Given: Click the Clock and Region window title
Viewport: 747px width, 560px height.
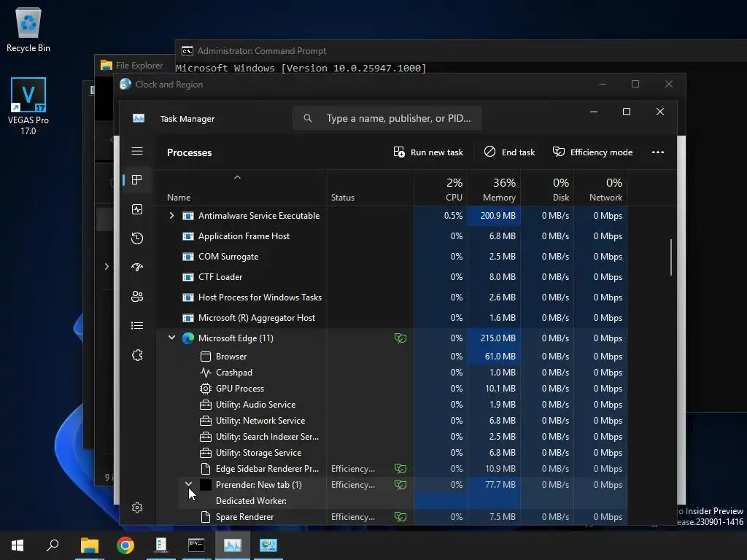Looking at the screenshot, I should 169,85.
